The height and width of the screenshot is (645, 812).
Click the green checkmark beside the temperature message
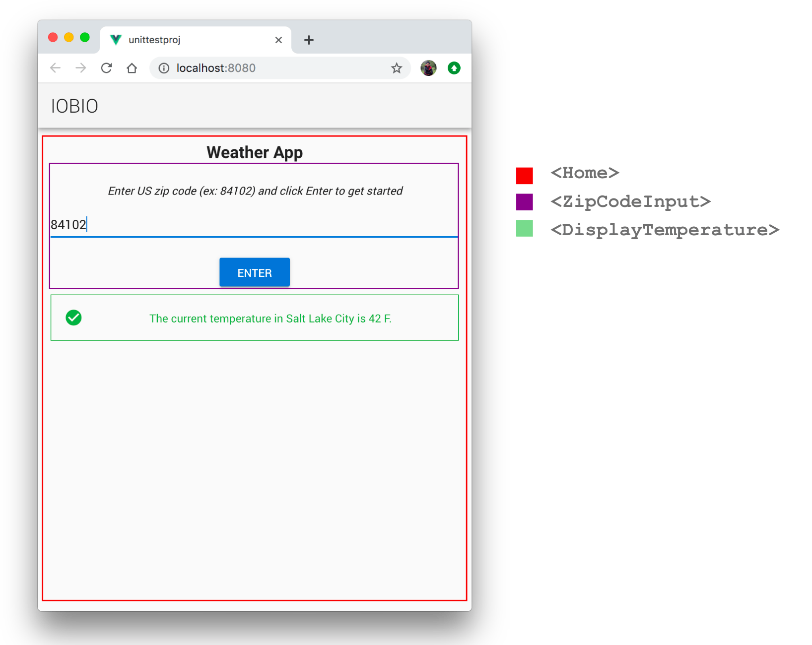coord(74,318)
